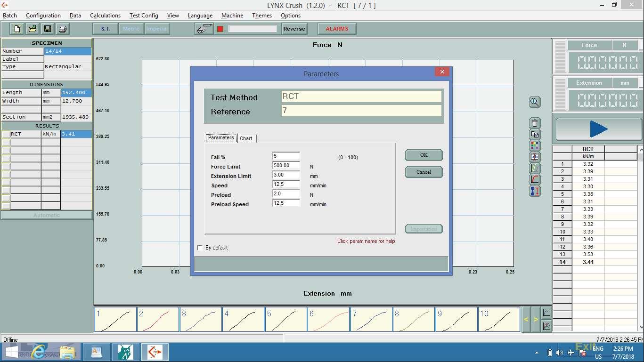Open the Configuration menu
The image size is (644, 362).
(43, 16)
